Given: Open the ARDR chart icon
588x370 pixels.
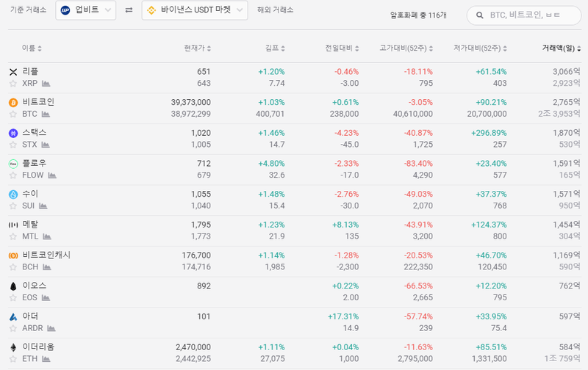Looking at the screenshot, I should [x=51, y=328].
